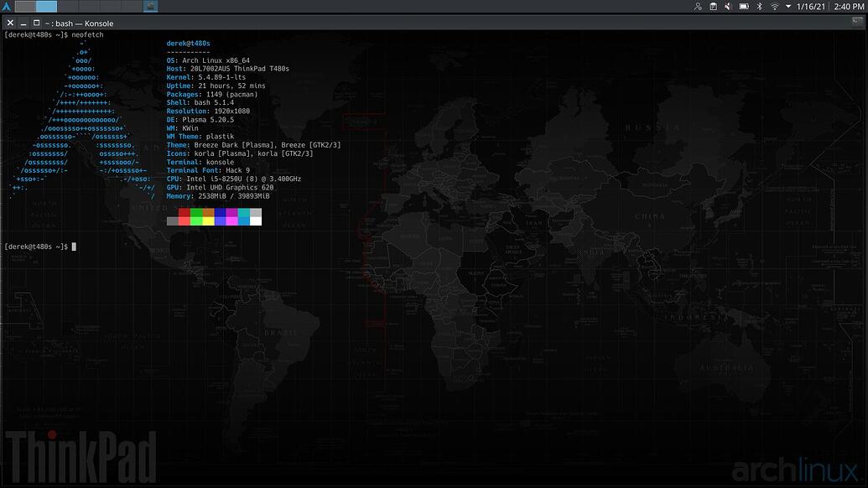Click the Konsole taskbar entry

pos(150,6)
